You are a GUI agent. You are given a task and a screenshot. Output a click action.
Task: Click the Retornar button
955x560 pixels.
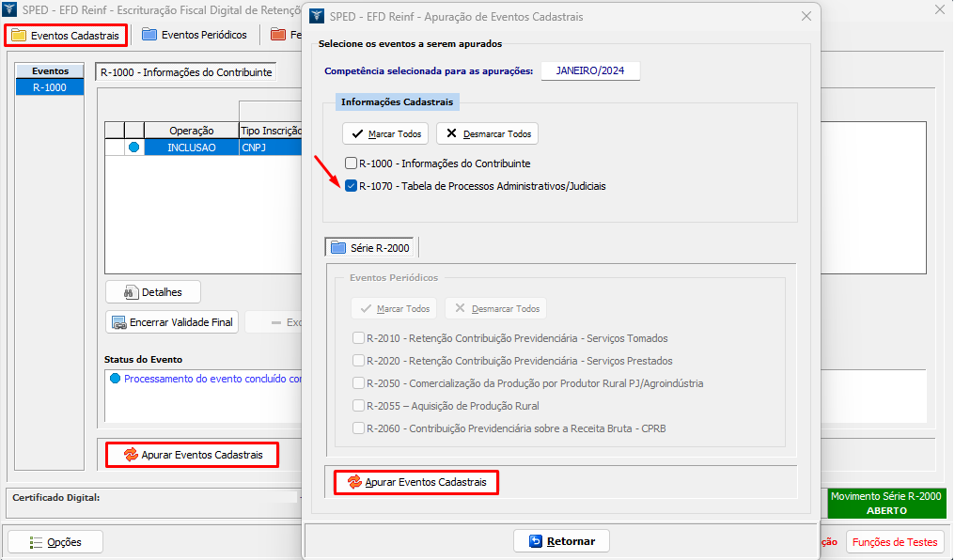pyautogui.click(x=562, y=541)
